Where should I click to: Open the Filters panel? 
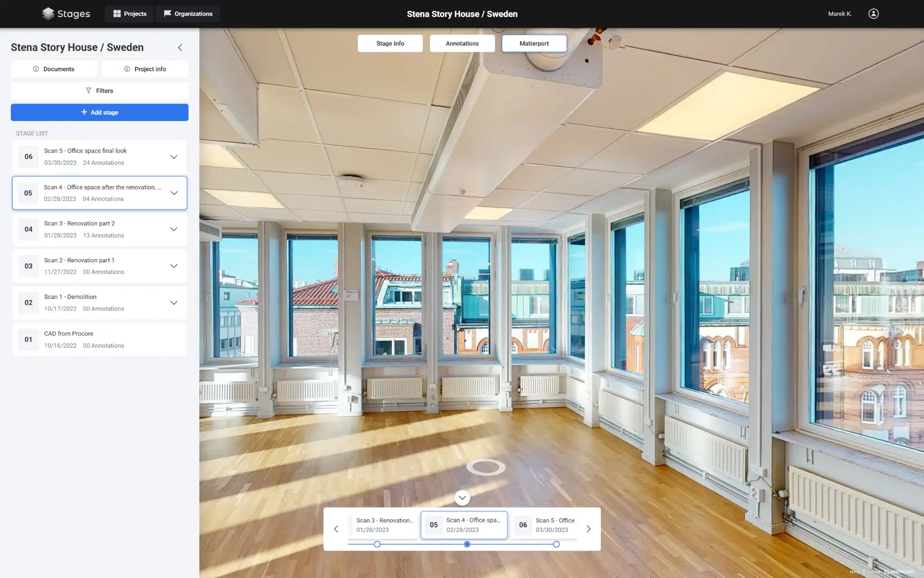[x=100, y=91]
